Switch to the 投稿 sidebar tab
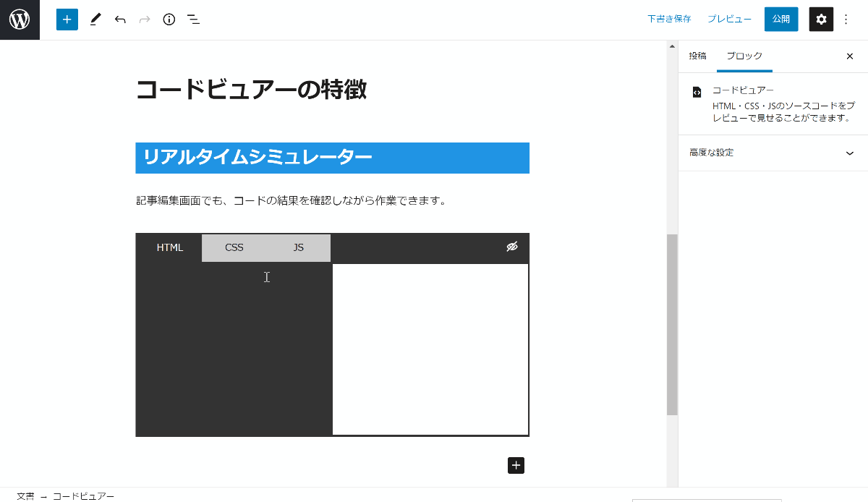This screenshot has width=868, height=502. [x=697, y=56]
